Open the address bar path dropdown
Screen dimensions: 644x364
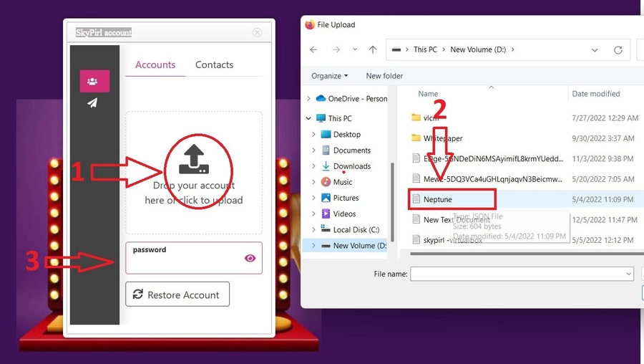(595, 50)
